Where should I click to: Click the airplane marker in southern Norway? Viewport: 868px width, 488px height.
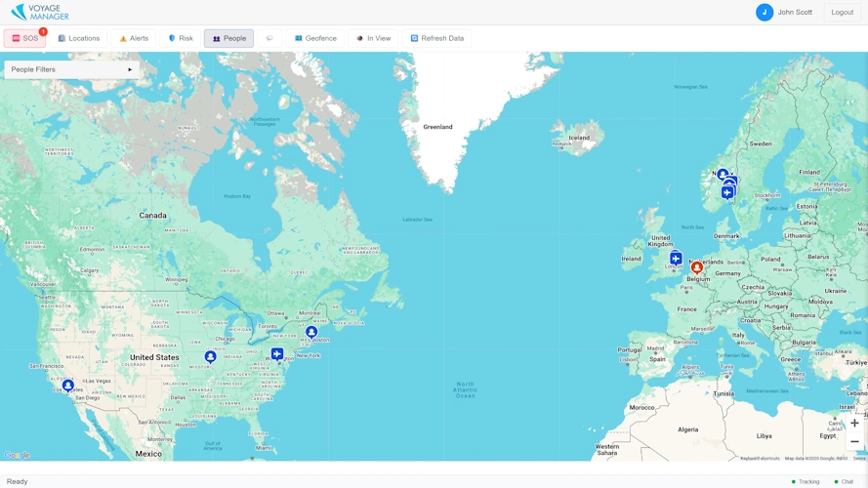[727, 193]
